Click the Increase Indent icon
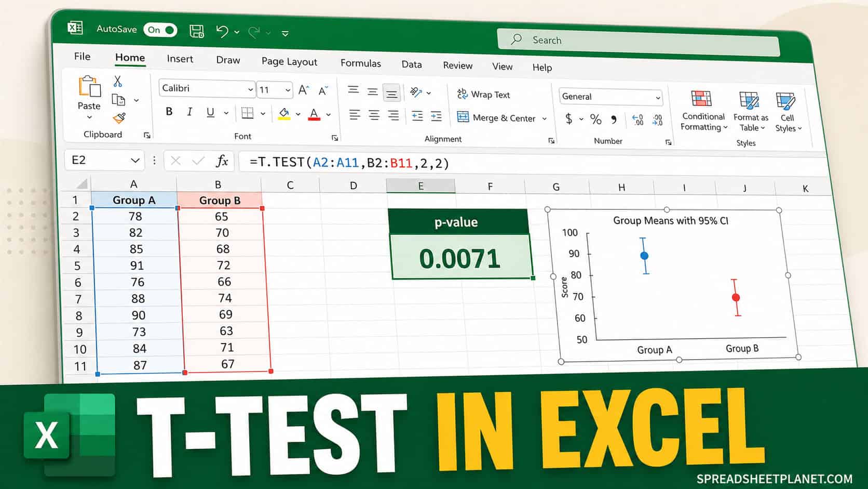Image resolution: width=868 pixels, height=489 pixels. [x=437, y=116]
